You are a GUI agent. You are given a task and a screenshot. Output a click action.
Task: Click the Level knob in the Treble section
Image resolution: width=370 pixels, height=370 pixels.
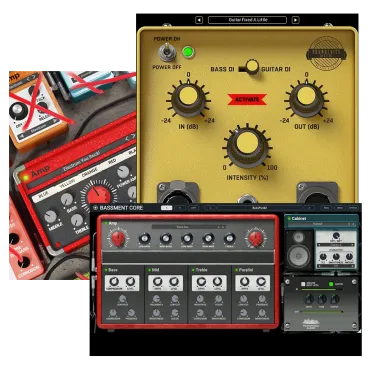[218, 282]
